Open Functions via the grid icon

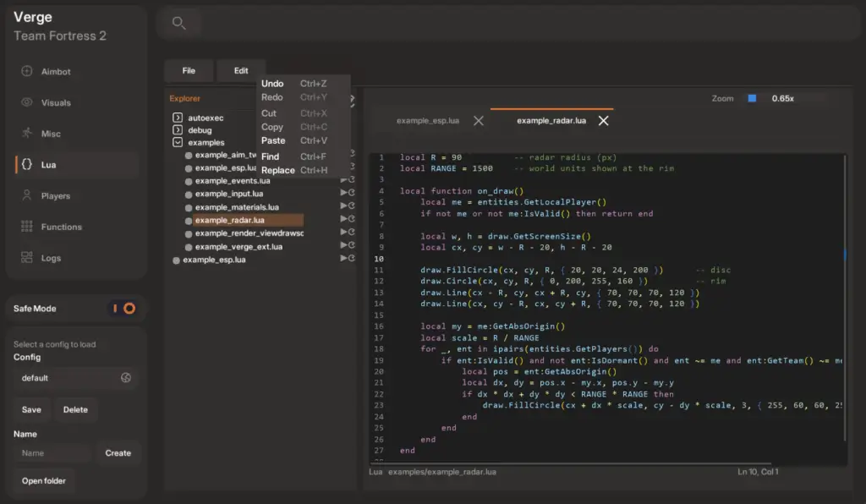click(26, 227)
